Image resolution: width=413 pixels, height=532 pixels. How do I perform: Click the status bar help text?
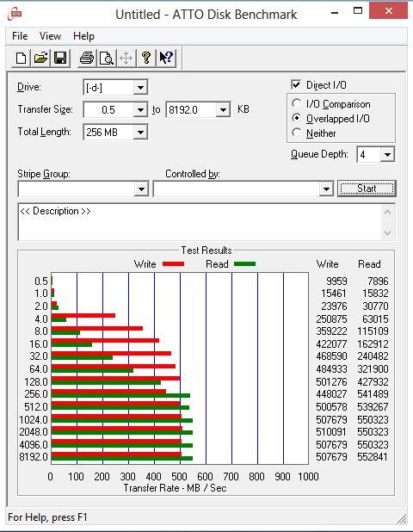[x=47, y=517]
